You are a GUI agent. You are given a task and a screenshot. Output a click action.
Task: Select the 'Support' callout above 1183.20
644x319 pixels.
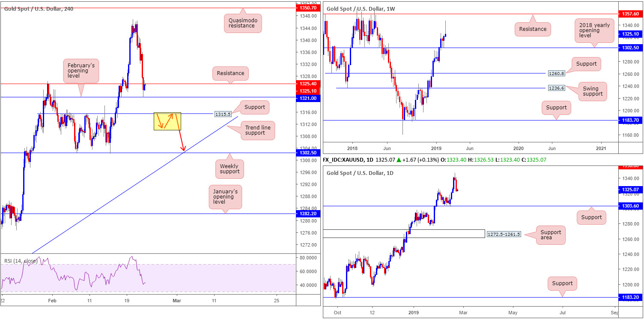[x=562, y=283]
